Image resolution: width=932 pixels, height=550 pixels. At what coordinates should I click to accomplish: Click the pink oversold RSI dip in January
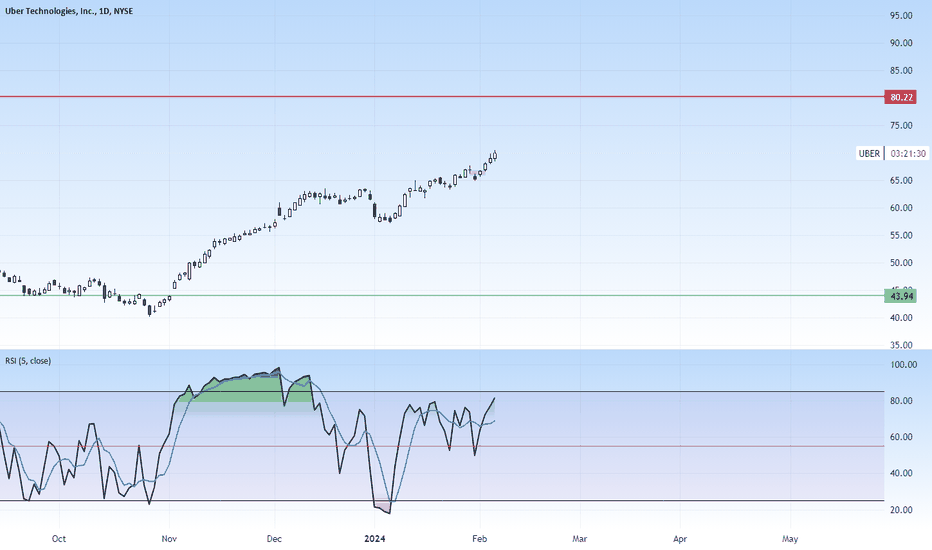[x=383, y=508]
